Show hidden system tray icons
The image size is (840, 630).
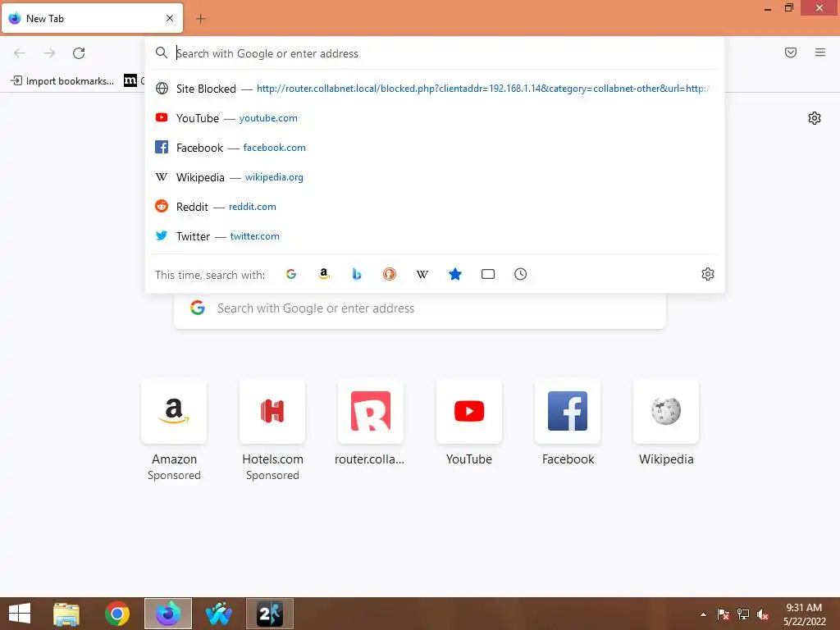[703, 614]
